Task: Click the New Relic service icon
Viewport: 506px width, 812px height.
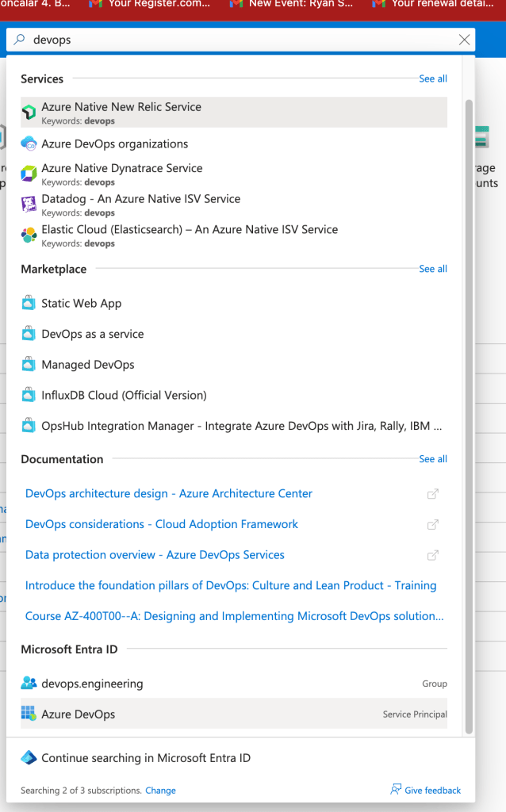Action: pyautogui.click(x=29, y=112)
